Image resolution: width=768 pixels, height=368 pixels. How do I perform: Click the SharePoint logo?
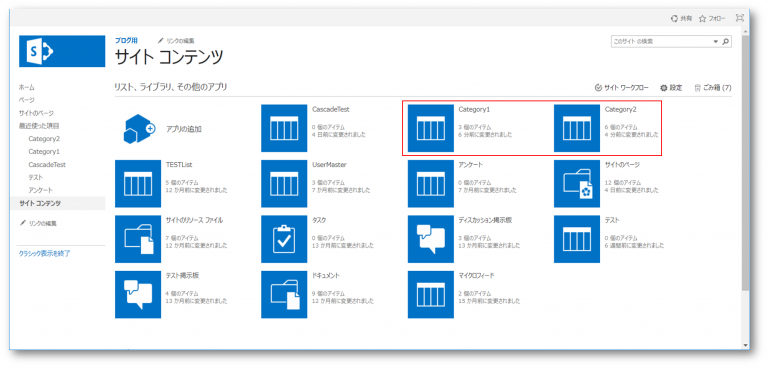(62, 51)
